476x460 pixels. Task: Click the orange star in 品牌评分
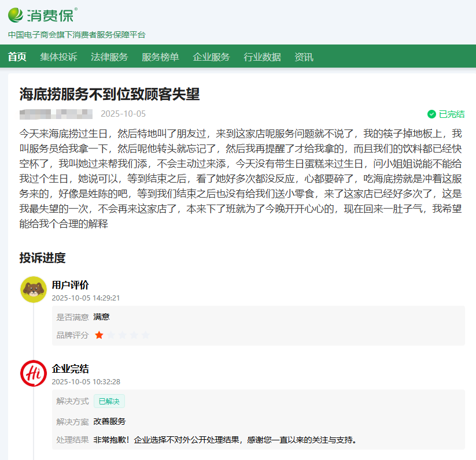click(x=99, y=335)
